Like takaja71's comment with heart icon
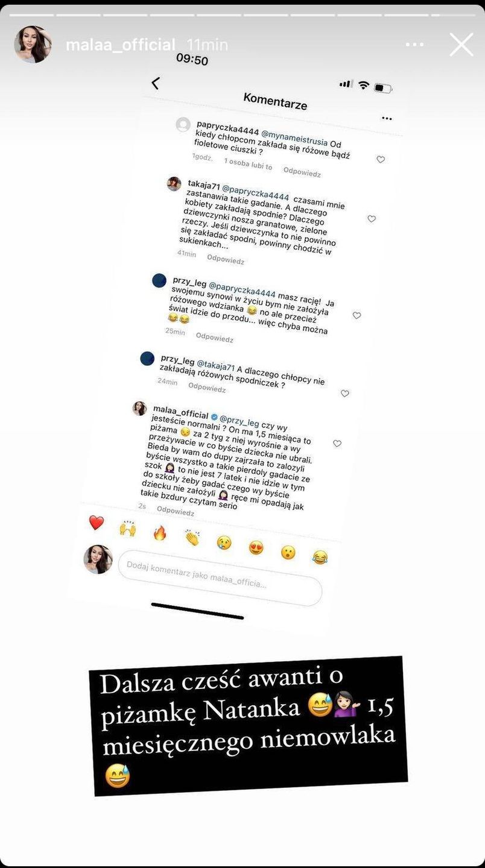485x868 pixels. 372,219
